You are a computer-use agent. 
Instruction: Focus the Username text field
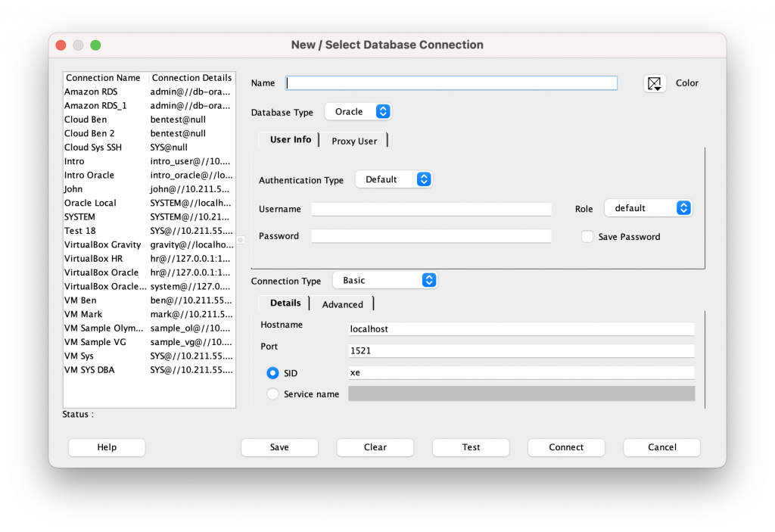click(431, 210)
